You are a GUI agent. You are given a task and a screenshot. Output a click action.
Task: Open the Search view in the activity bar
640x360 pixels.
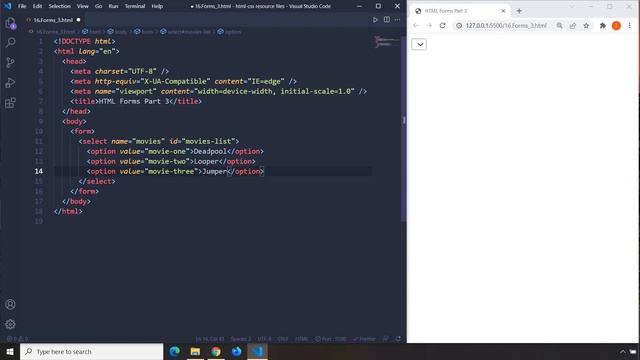coord(10,42)
